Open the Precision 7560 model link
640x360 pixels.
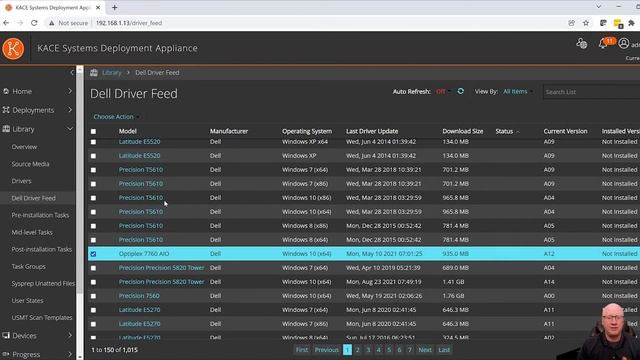point(139,296)
